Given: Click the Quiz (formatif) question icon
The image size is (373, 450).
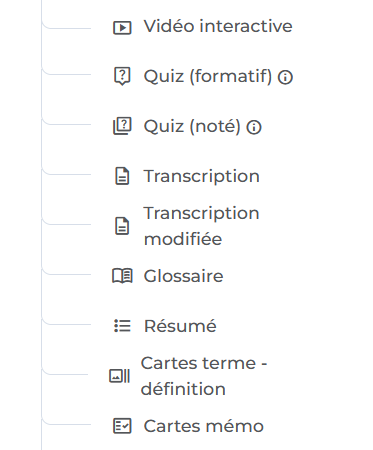Looking at the screenshot, I should (122, 76).
